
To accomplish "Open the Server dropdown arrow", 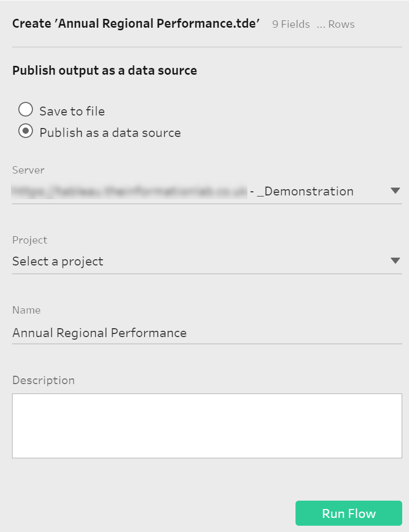I will click(395, 191).
